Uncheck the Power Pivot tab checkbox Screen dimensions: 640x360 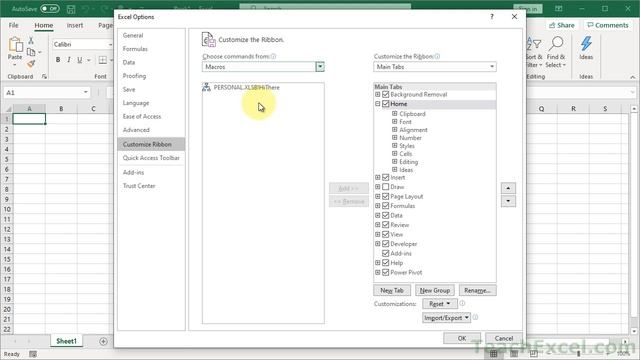tap(386, 272)
